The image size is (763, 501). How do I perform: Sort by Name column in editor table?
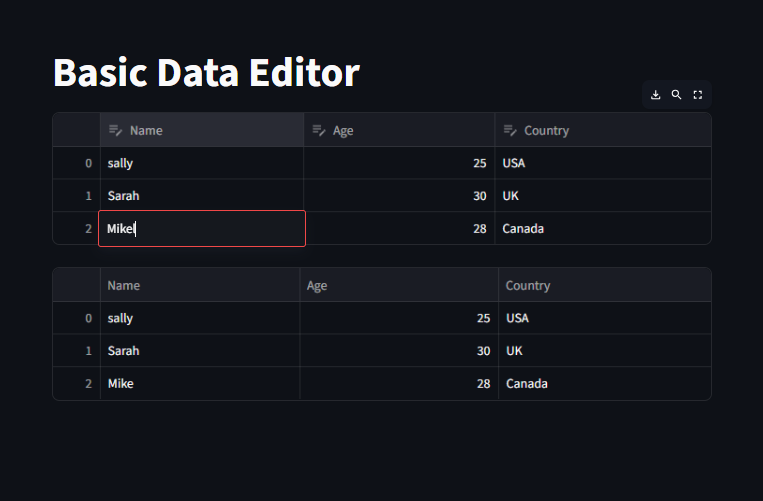click(x=202, y=130)
